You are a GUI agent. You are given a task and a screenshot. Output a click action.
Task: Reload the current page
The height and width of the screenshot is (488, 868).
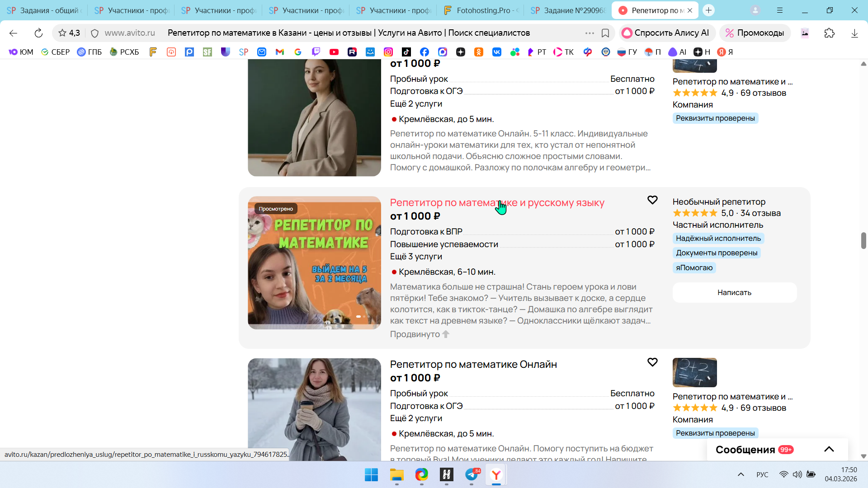38,33
